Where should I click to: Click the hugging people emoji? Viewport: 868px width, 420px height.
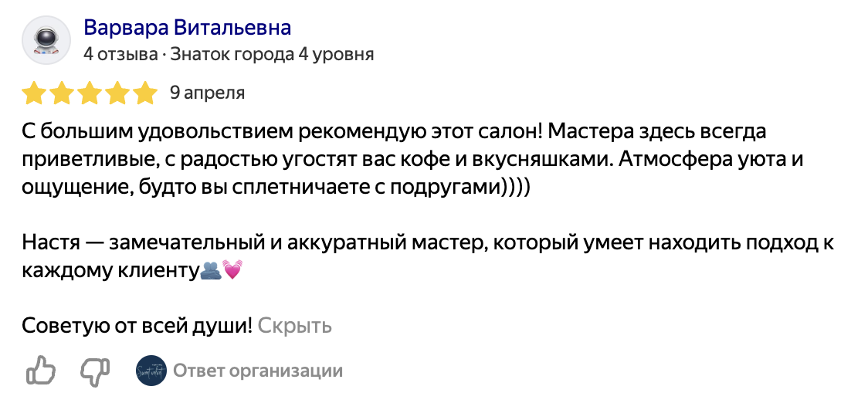pyautogui.click(x=210, y=270)
